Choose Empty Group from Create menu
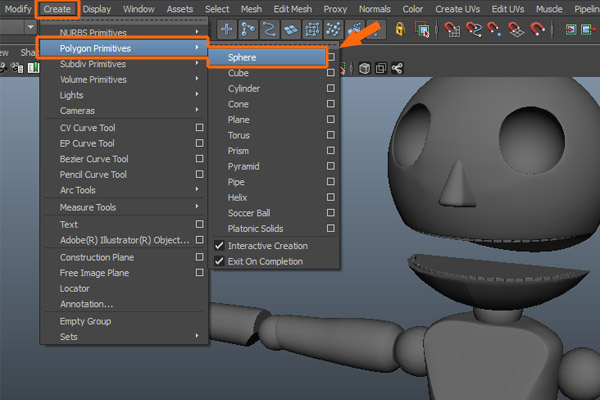 (x=85, y=321)
